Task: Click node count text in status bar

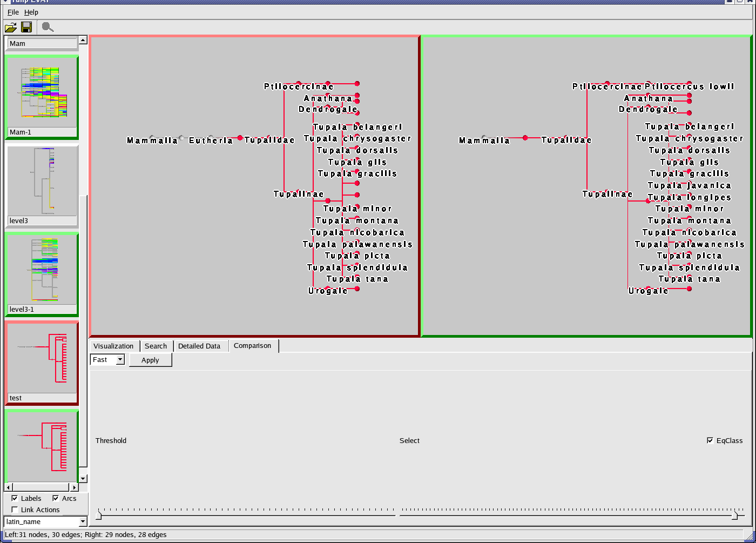Action: coord(86,534)
